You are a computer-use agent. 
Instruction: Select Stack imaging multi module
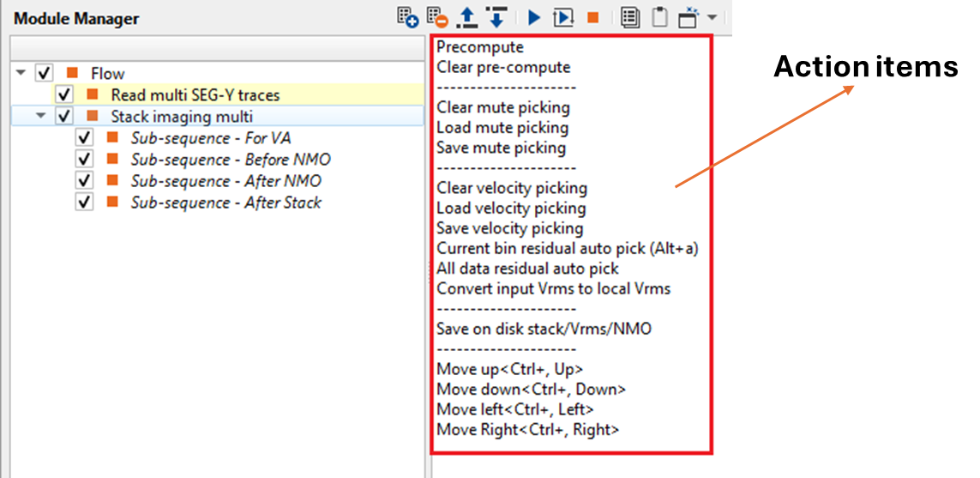(182, 117)
